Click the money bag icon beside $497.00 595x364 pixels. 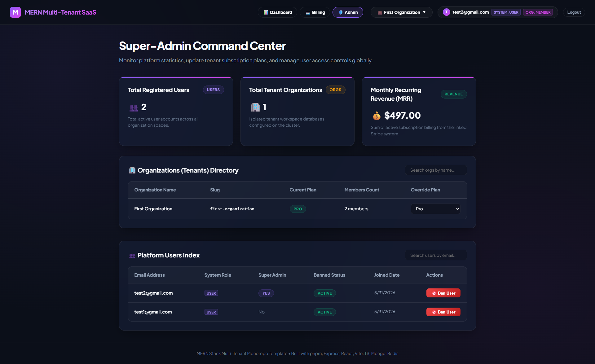point(377,116)
